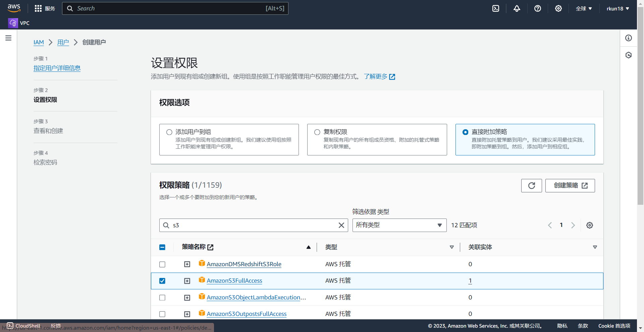644x332 pixels.
Task: Click AmazonDMSRedshiftS3Role policy box icon
Action: pos(202,263)
